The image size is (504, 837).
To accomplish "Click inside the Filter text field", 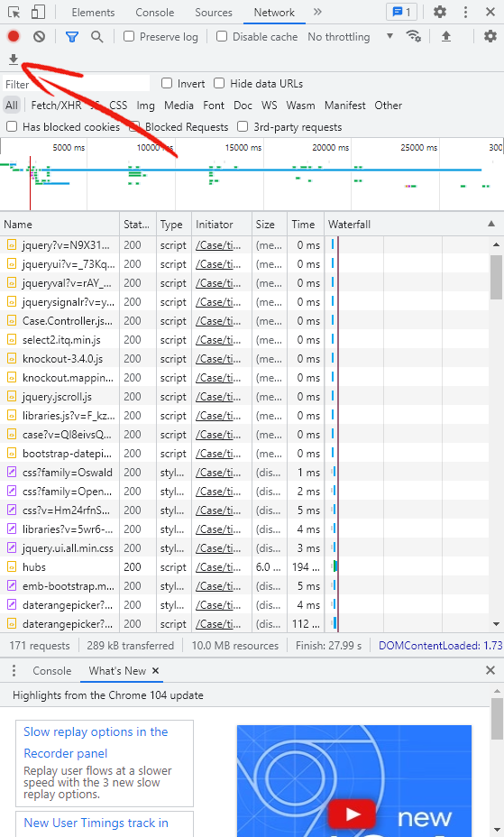I will 76,84.
